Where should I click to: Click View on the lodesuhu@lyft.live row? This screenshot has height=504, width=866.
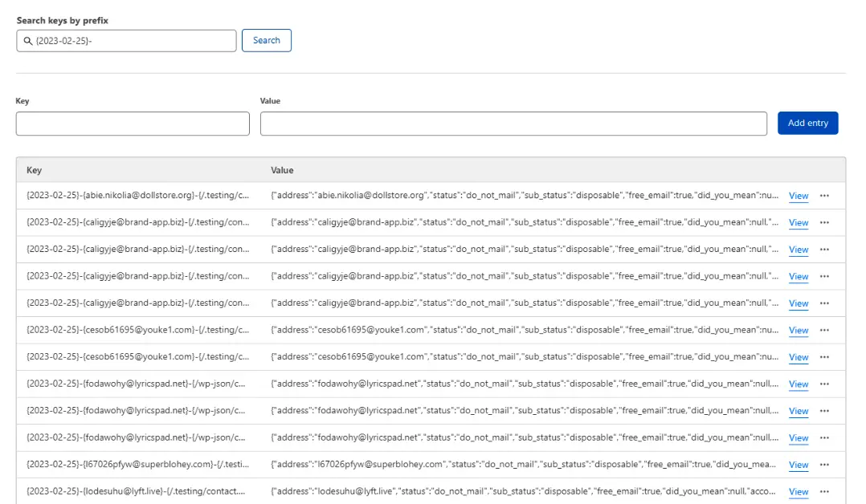[798, 491]
